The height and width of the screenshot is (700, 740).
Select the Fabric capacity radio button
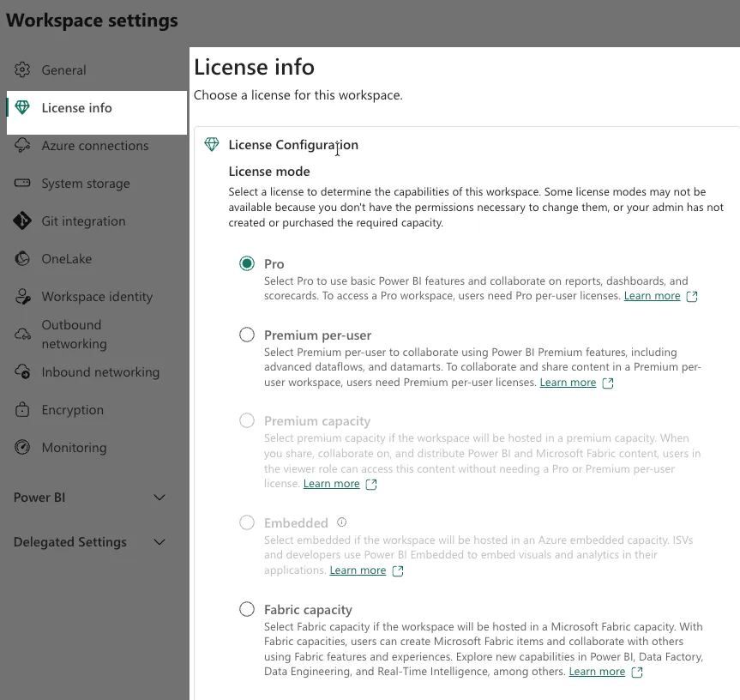pos(247,609)
